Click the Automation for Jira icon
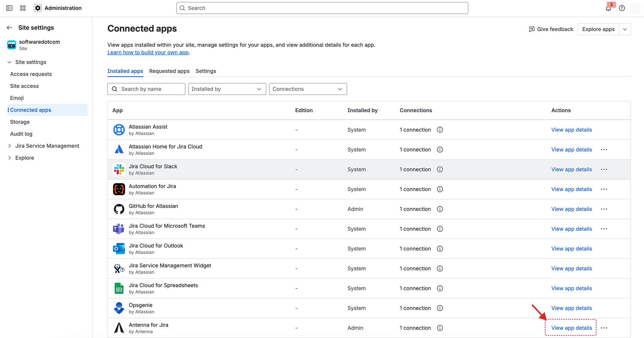 coord(119,189)
